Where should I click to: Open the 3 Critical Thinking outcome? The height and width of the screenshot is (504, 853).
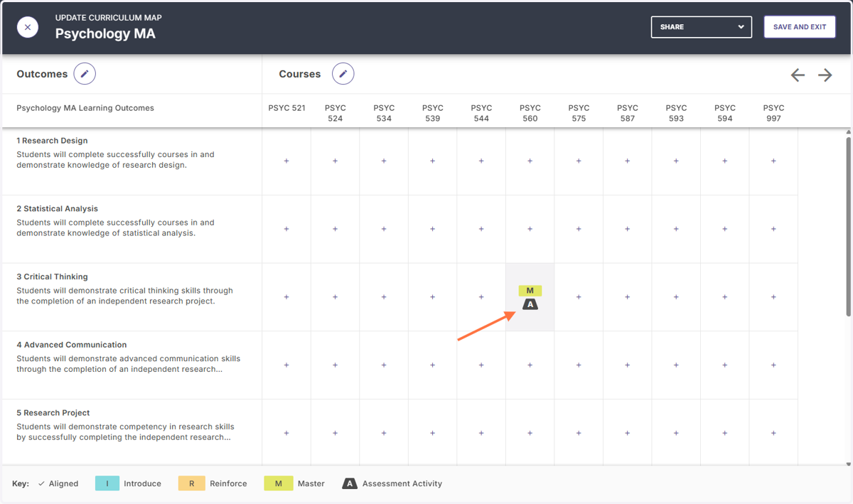(x=53, y=277)
